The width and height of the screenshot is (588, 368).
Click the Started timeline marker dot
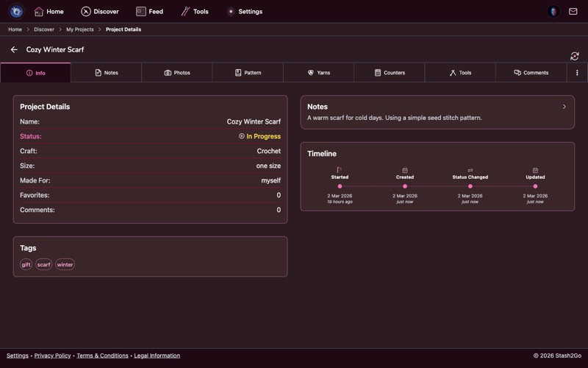tap(340, 186)
